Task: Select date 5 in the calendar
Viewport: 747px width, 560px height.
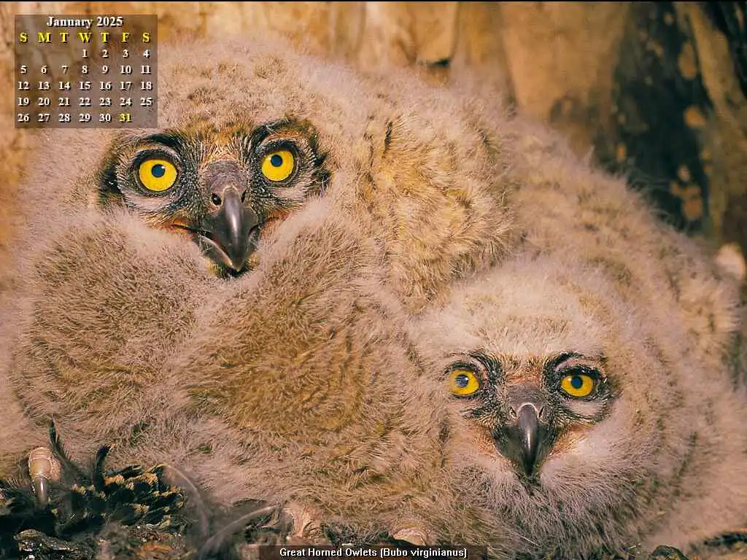Action: tap(23, 69)
